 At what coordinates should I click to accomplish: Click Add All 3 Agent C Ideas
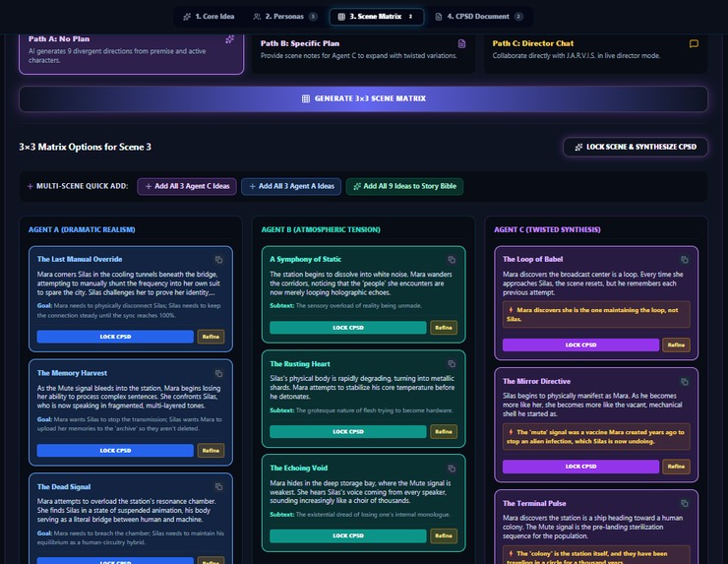tap(187, 186)
